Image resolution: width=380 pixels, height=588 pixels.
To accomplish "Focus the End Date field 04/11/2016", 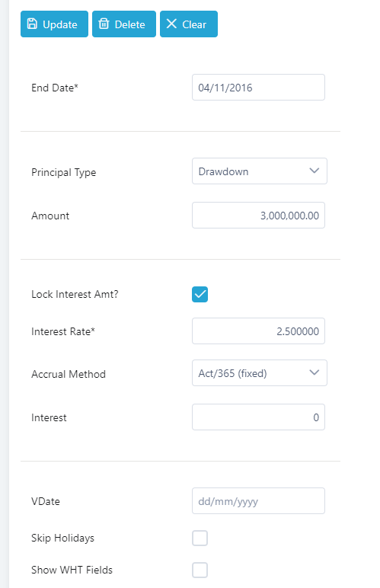I will [259, 88].
